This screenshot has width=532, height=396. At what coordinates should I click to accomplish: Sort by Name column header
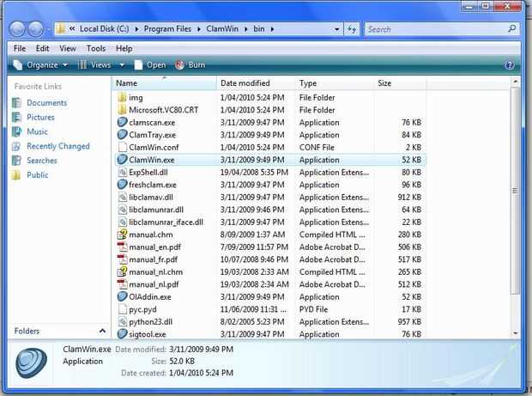[164, 83]
